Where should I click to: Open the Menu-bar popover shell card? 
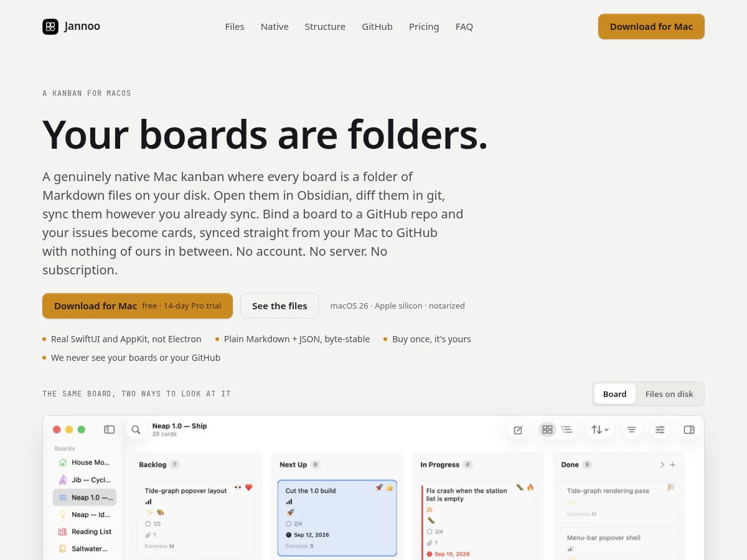[x=618, y=543]
